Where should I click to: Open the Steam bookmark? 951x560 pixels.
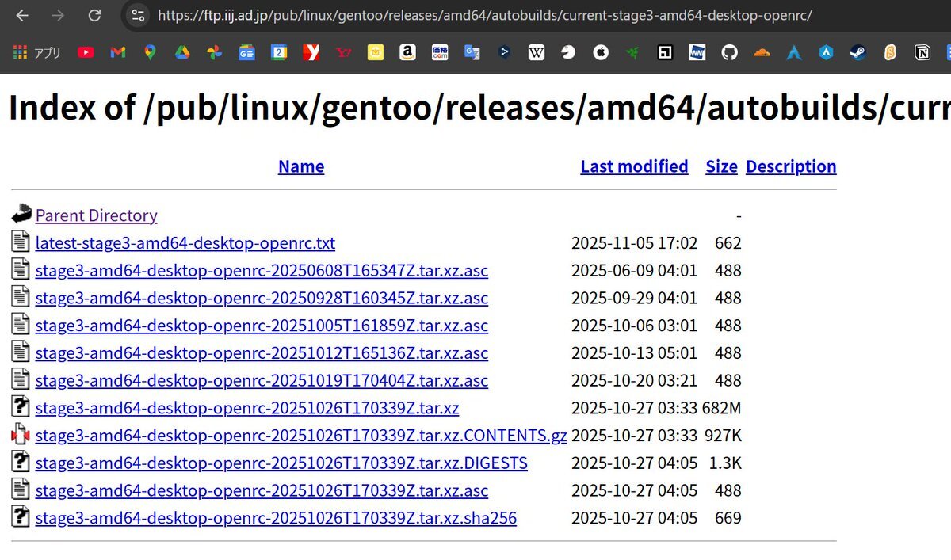coord(857,53)
